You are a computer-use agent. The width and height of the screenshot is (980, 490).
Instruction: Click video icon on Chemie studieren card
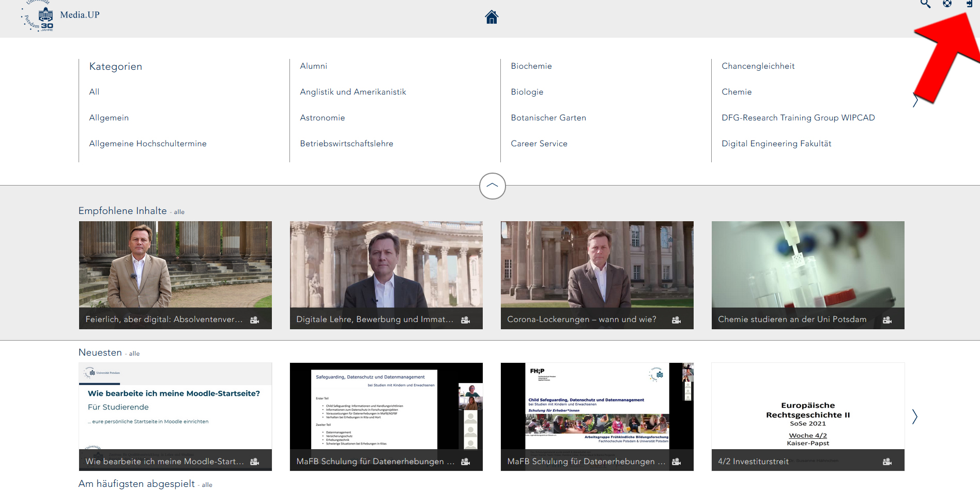(x=887, y=320)
